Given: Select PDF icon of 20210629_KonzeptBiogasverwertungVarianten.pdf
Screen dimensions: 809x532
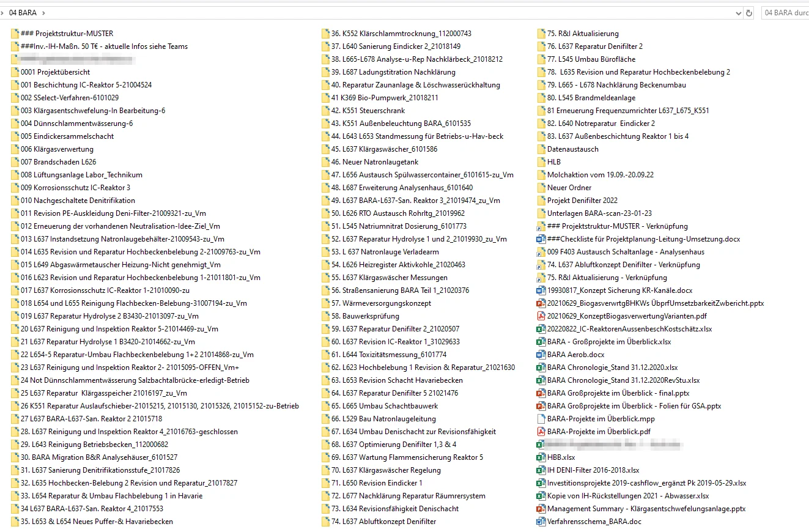Looking at the screenshot, I should pos(541,316).
